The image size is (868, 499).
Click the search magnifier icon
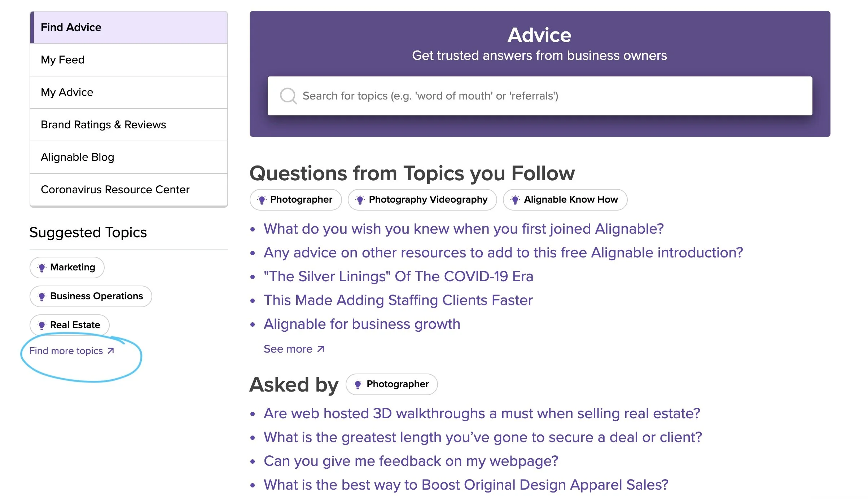288,96
